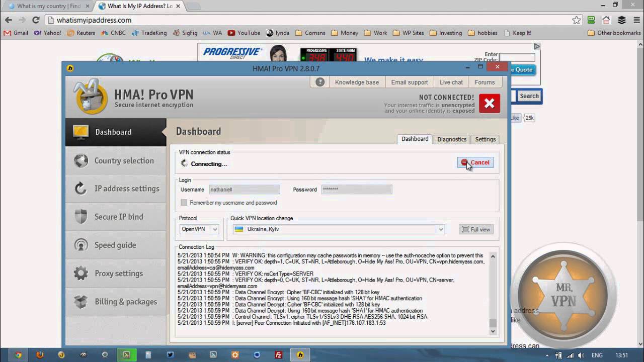Click the Username input field

(245, 190)
